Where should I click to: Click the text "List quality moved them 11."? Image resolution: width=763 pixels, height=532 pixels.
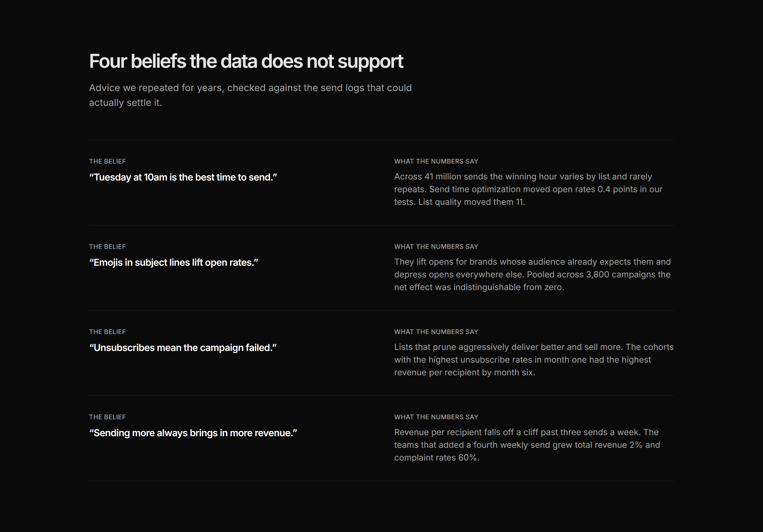point(472,202)
